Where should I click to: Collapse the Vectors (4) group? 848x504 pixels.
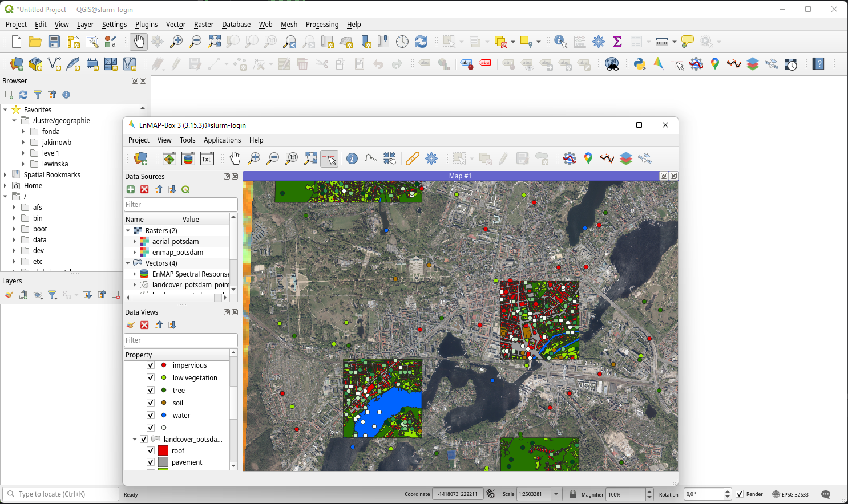tap(128, 263)
